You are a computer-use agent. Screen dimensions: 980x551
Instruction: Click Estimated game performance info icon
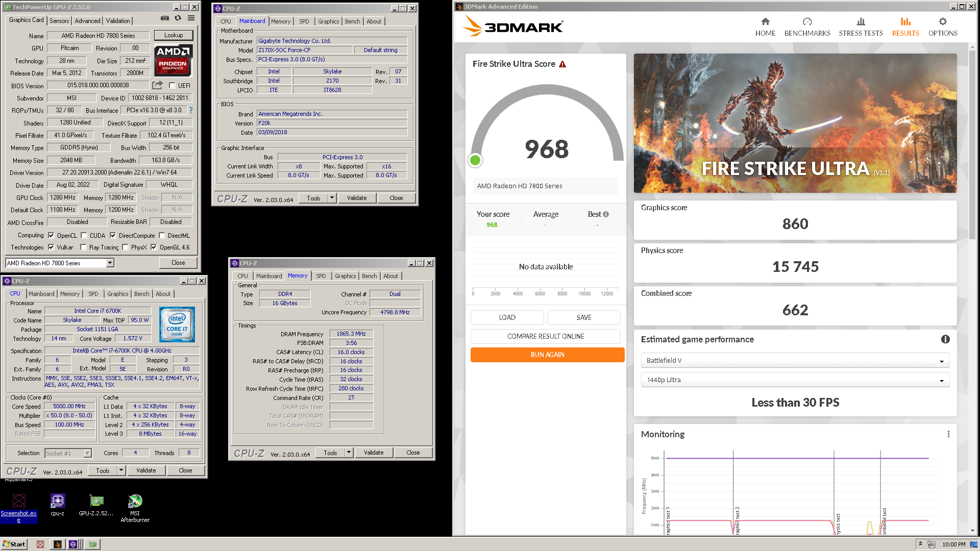945,339
